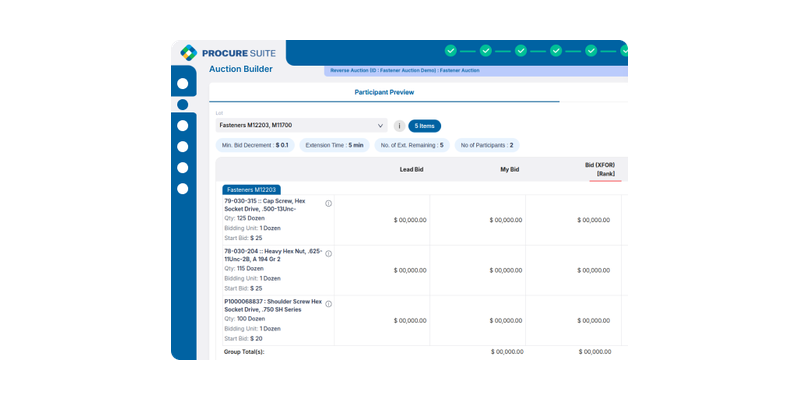This screenshot has height=400, width=800.
Task: Click Lead Bid value in Cap Screw row
Action: 410,220
